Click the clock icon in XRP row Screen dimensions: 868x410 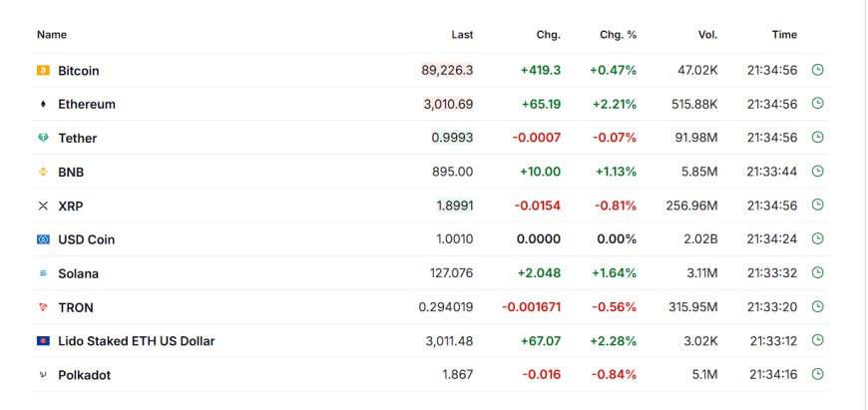coord(818,205)
